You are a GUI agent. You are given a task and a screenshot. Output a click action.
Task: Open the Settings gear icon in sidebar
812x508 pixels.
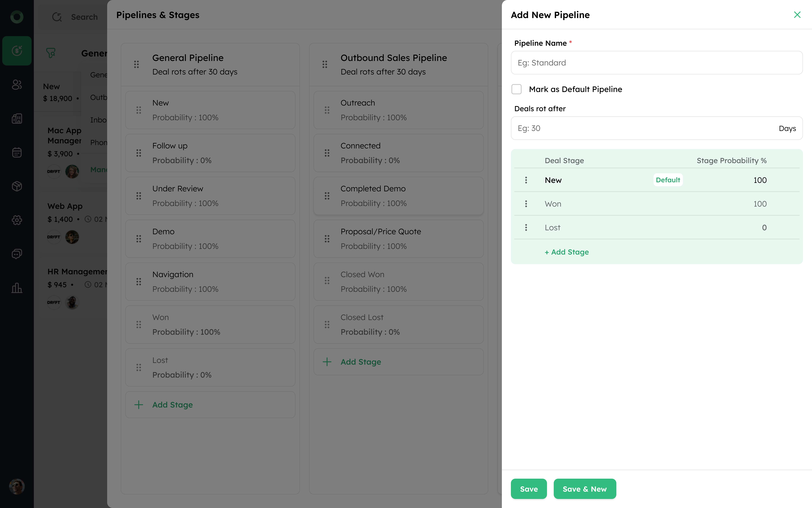[x=17, y=220]
